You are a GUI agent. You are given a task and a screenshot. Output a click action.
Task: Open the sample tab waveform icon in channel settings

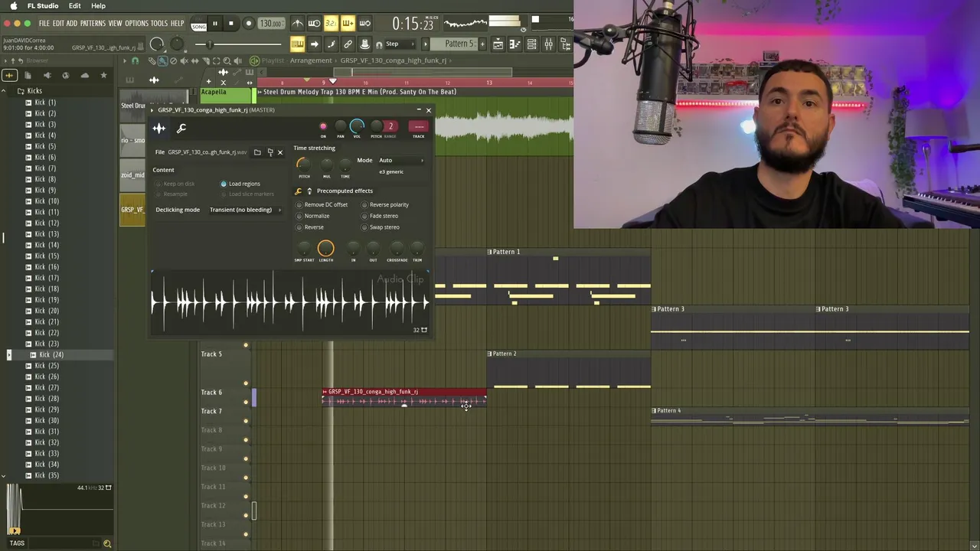(159, 129)
